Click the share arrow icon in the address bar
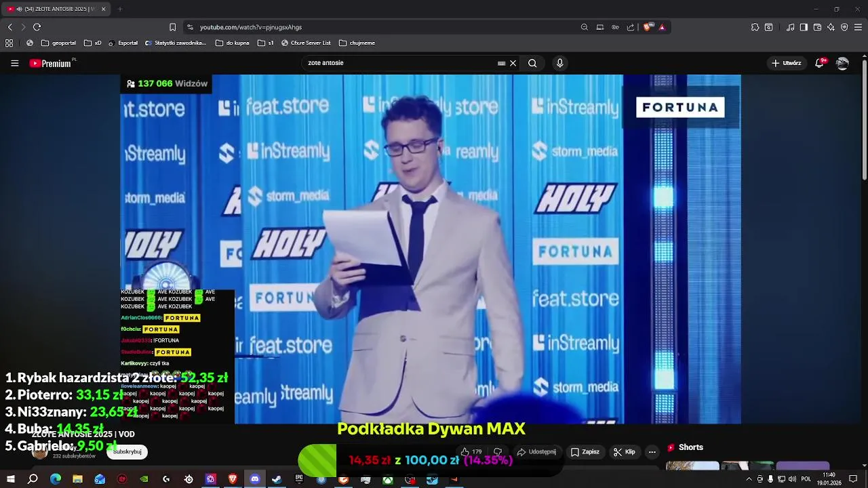This screenshot has width=868, height=488. pos(631,27)
